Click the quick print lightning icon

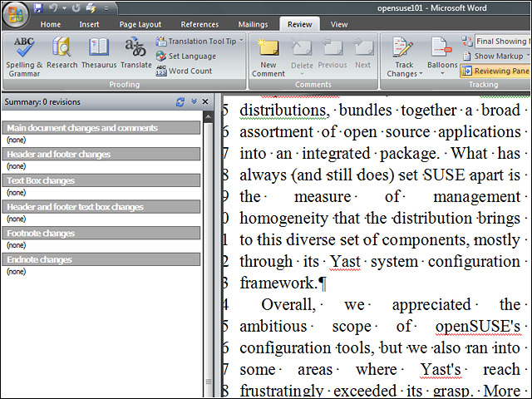[x=91, y=7]
